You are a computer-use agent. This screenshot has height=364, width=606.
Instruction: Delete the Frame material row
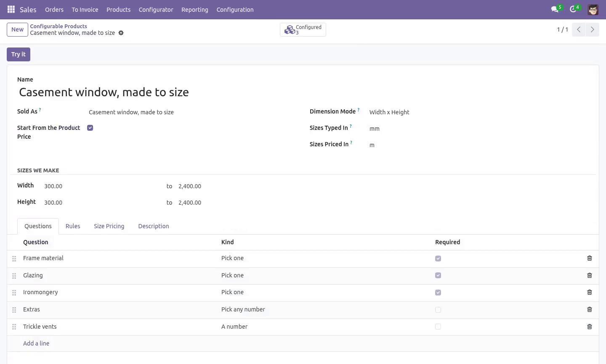(x=590, y=258)
